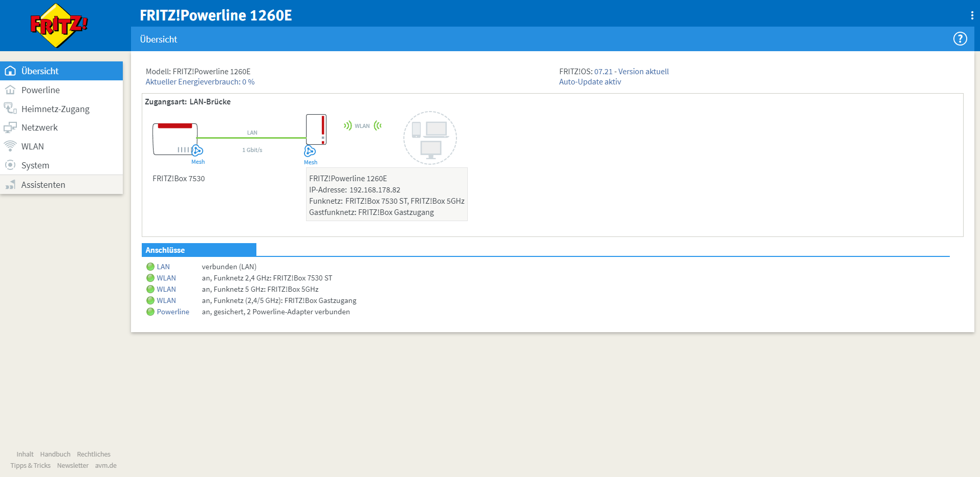This screenshot has height=477, width=980.
Task: Click the WLAN wireless signal icon in diagram
Action: 362,126
